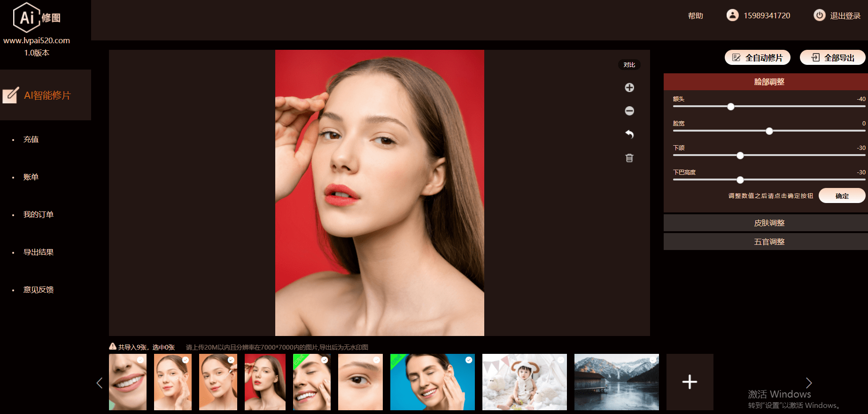868x414 pixels.
Task: Click the zoom out minus icon
Action: pyautogui.click(x=629, y=111)
